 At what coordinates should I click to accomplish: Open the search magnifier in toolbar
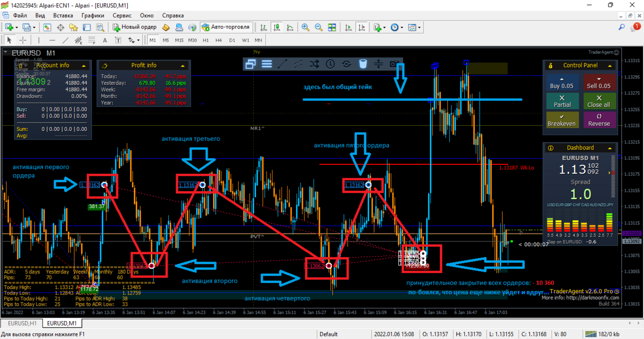[622, 27]
